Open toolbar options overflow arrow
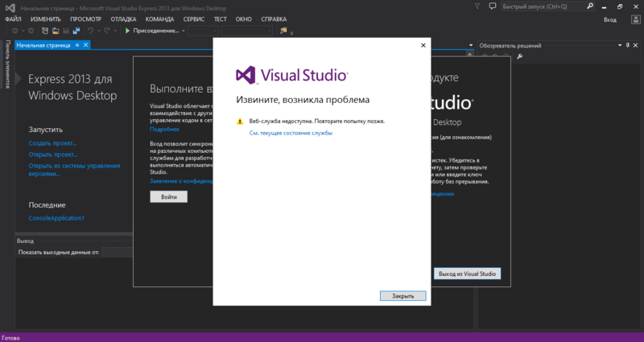Viewport: 644px width, 342px height. 292,32
